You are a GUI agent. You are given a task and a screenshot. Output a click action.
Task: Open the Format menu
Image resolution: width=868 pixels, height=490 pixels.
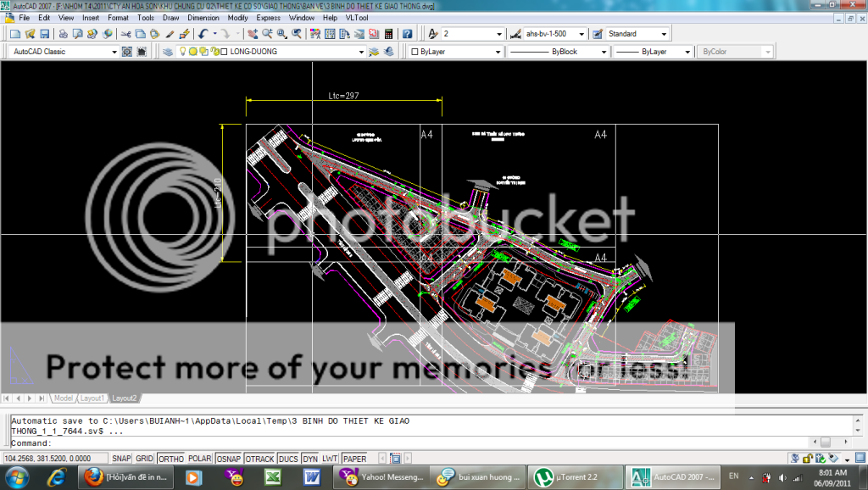[118, 18]
